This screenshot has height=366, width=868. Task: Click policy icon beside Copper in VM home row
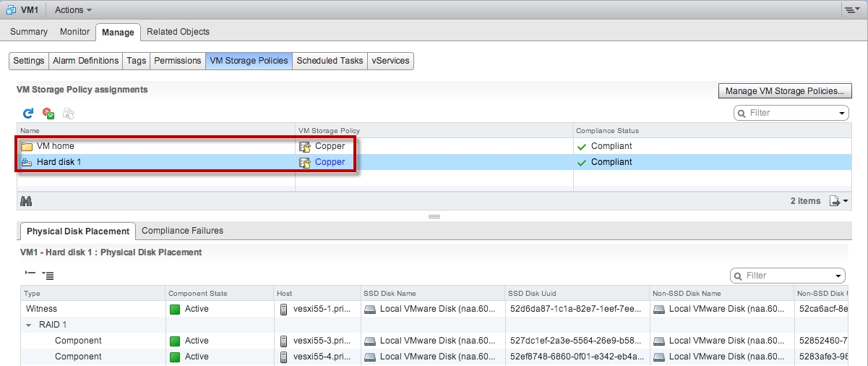pos(305,146)
